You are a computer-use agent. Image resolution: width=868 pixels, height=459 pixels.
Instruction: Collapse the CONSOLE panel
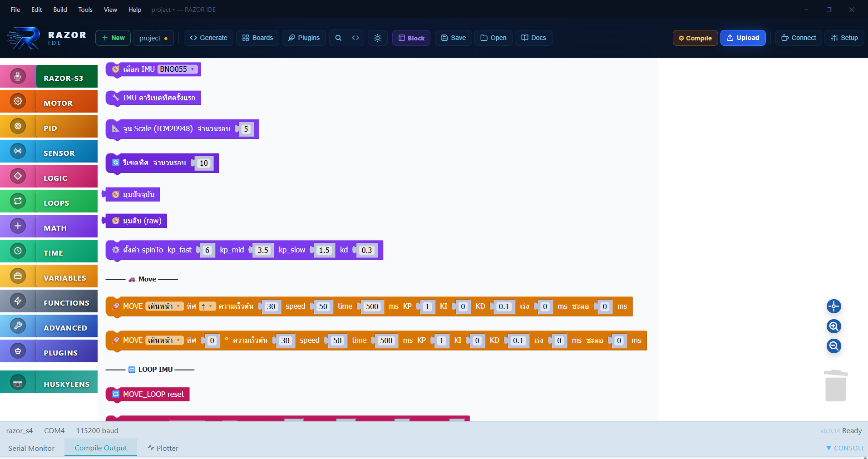point(845,448)
